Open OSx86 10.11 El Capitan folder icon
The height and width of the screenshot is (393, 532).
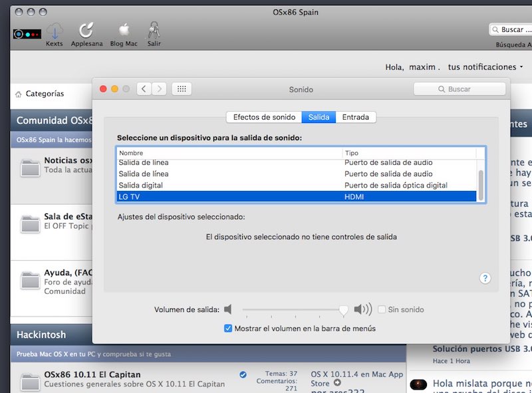30,382
